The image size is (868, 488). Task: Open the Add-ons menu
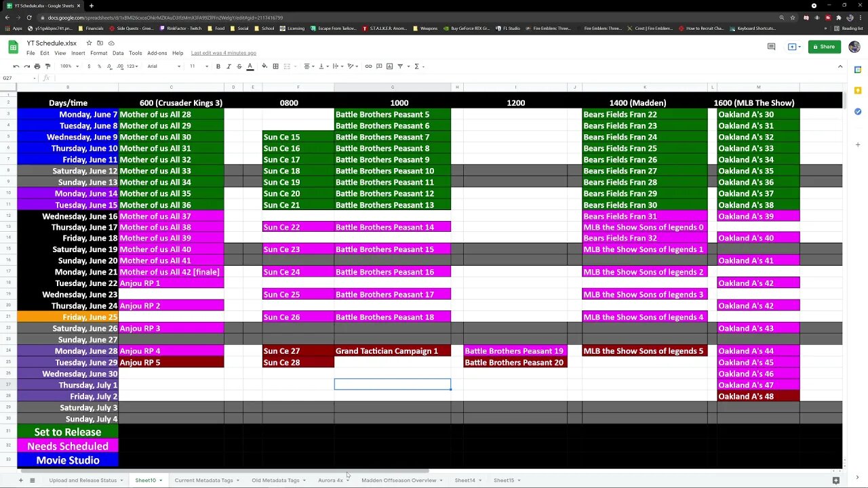[x=157, y=53]
